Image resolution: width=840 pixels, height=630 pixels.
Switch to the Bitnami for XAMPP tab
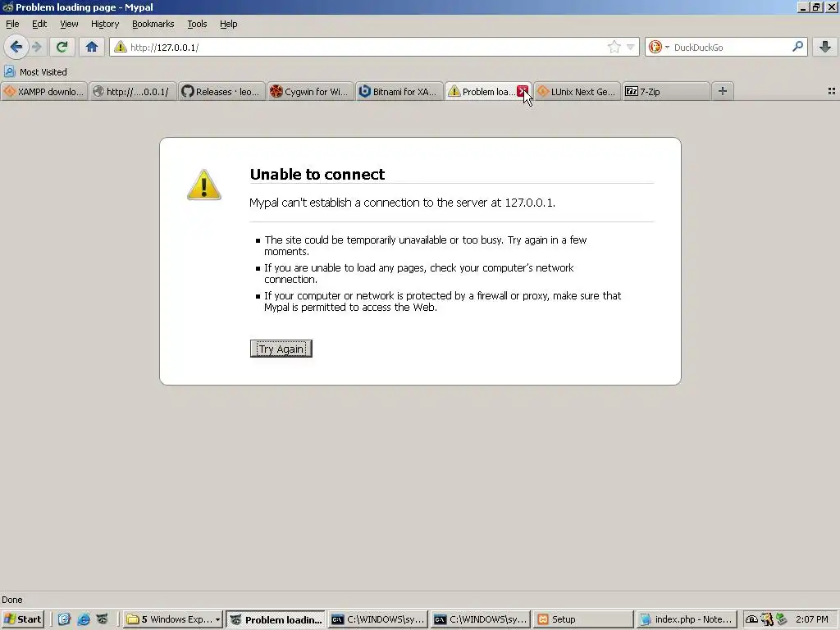point(399,92)
